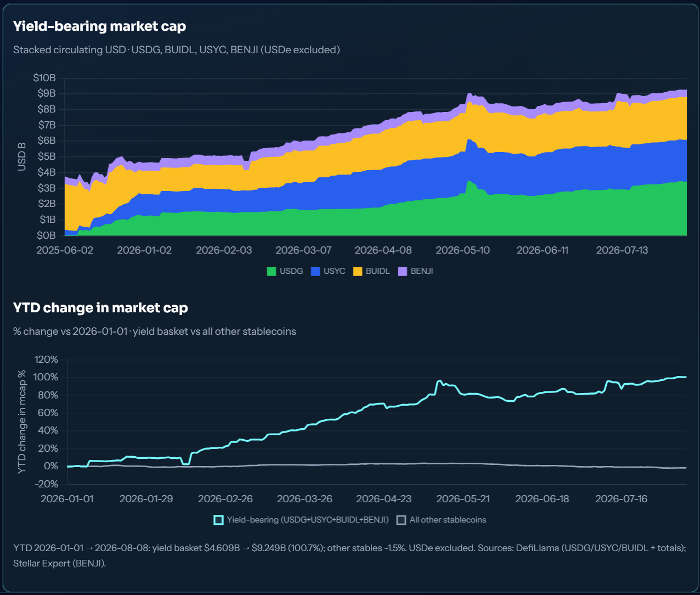This screenshot has width=700, height=595.
Task: Click the % change vs 2026-01-01 subtitle
Action: [155, 332]
